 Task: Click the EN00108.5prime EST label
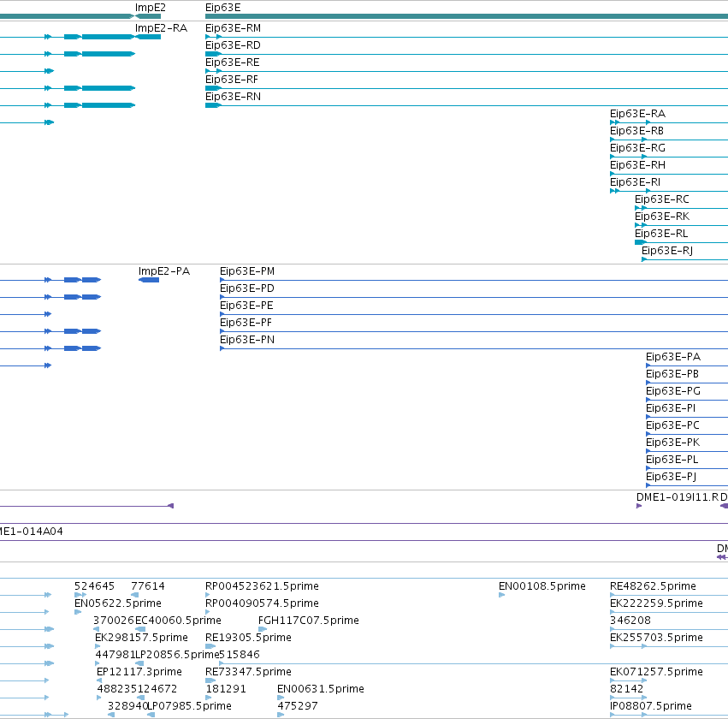point(542,587)
